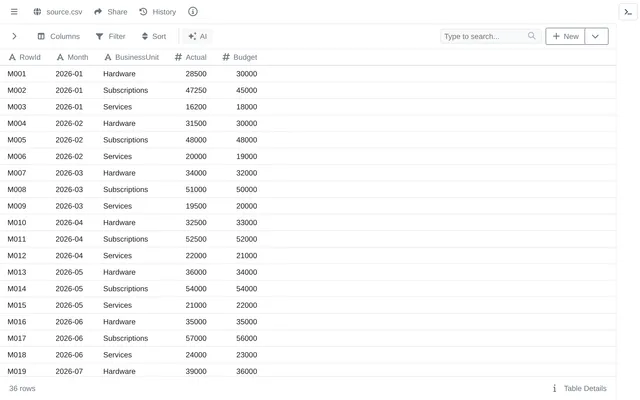Click Budget value 23000
This screenshot has width=640, height=400.
click(247, 355)
